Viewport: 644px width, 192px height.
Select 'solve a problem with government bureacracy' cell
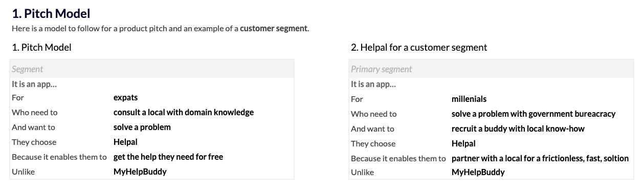click(x=534, y=114)
